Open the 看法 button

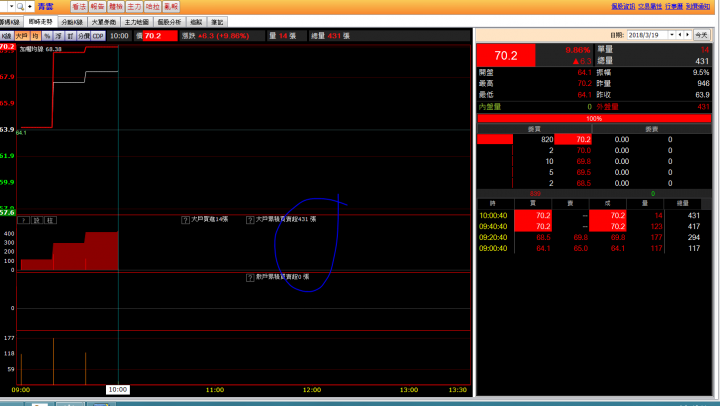click(x=79, y=6)
